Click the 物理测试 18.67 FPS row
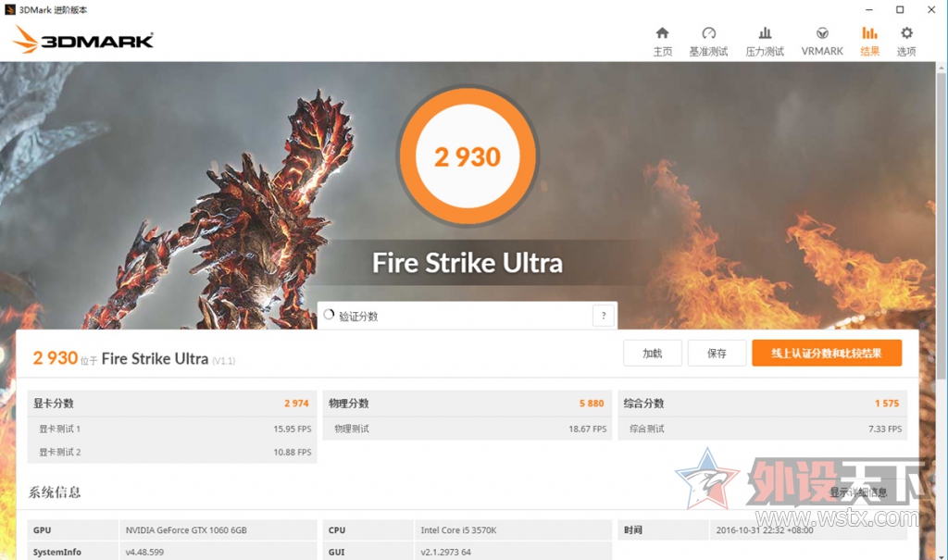This screenshot has width=948, height=560. click(467, 429)
